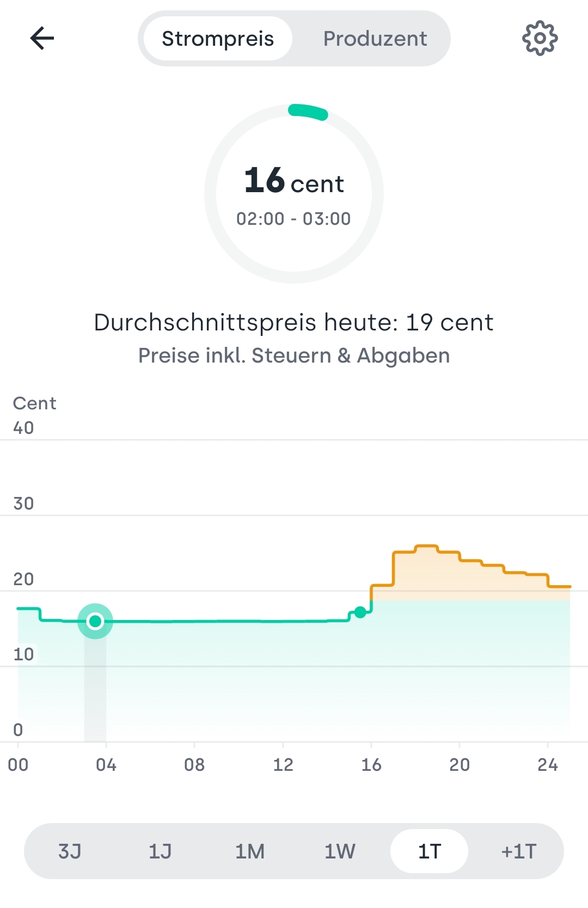The image size is (588, 908).
Task: Tap the Preise inkl. Steuern & Abgaben note
Action: point(294,355)
